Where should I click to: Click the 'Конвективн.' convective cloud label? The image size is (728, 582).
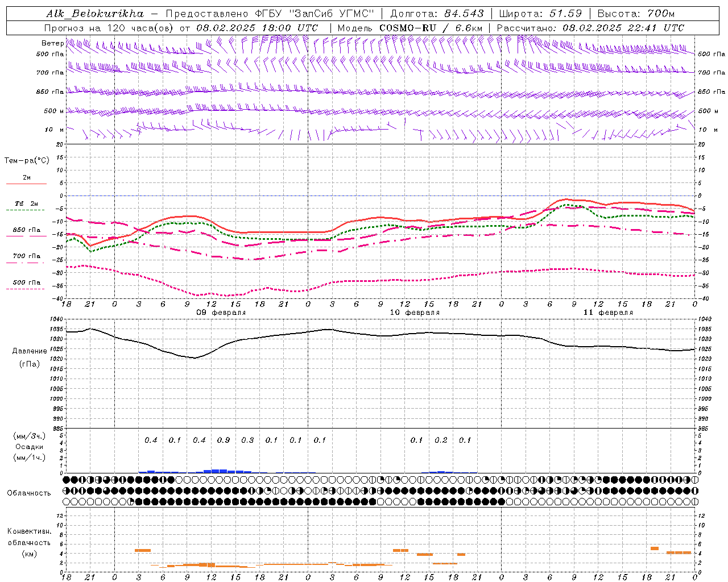pyautogui.click(x=29, y=531)
